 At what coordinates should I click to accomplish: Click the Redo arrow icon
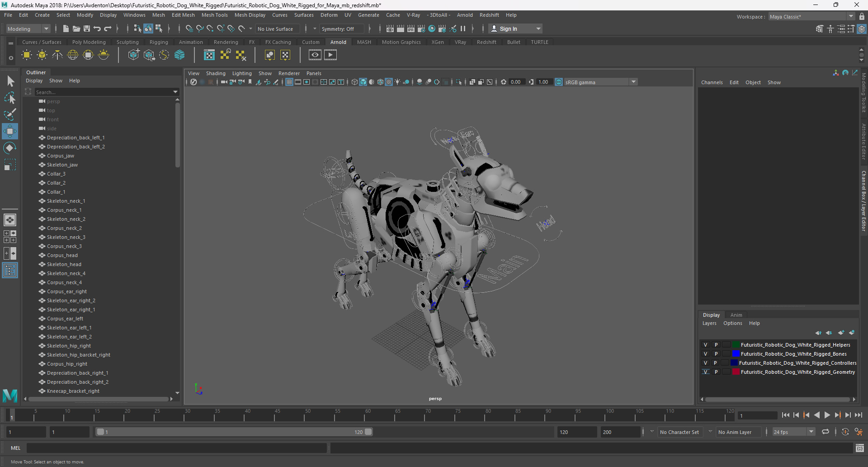point(108,29)
